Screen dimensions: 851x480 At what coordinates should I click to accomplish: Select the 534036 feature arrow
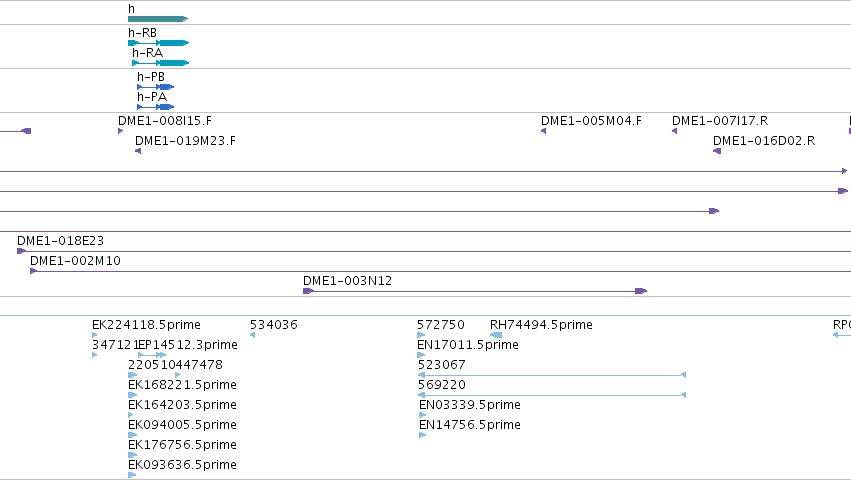(x=252, y=335)
